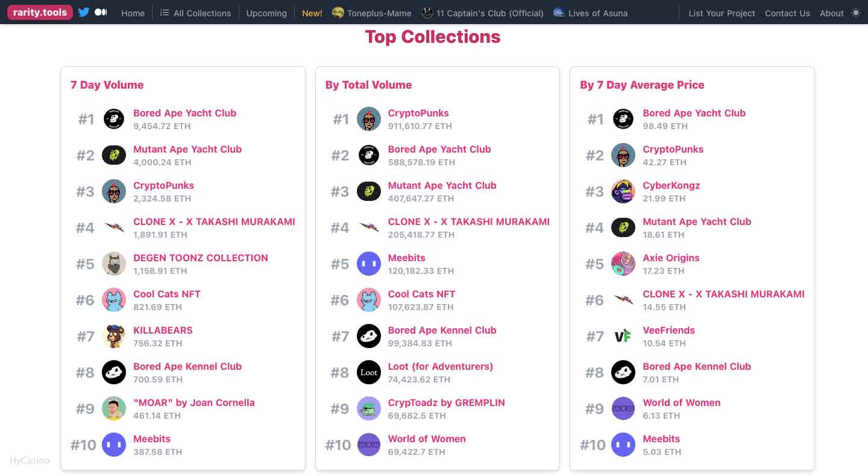Click Meebits avatar in By Total Volume
The image size is (868, 476).
[x=369, y=264]
